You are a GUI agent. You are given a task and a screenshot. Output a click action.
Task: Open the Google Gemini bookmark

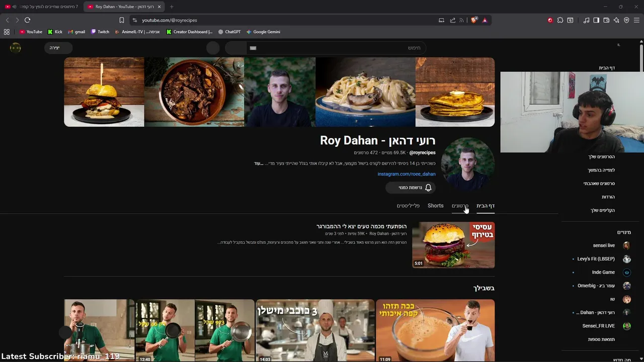(x=263, y=32)
